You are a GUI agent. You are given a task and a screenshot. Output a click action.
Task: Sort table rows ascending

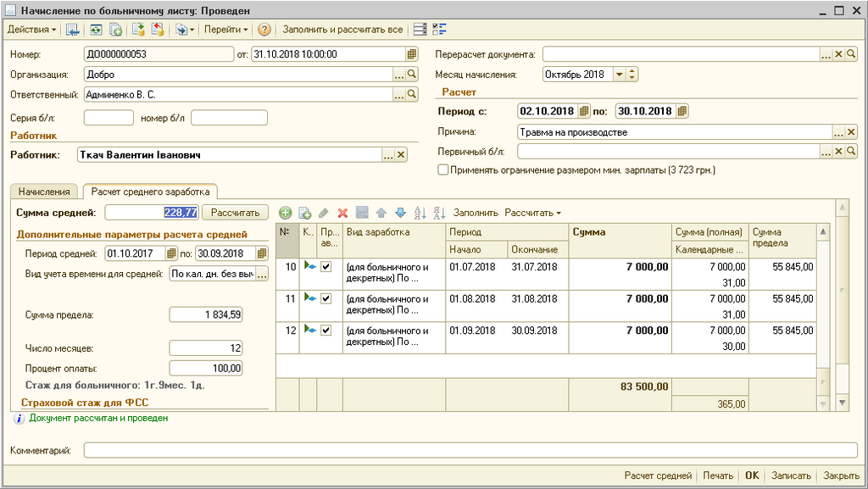[x=420, y=213]
